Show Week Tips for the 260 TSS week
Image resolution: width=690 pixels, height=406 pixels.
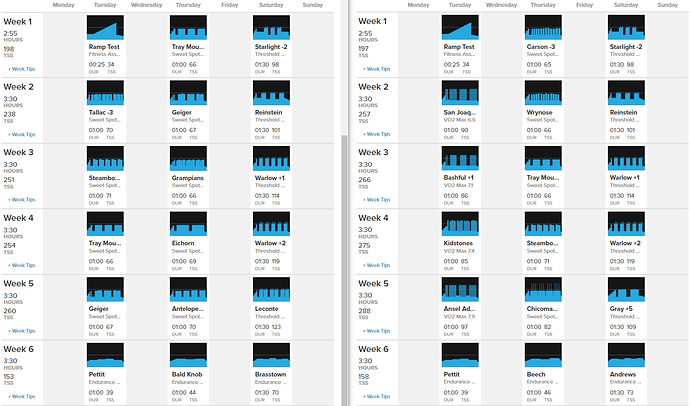point(22,331)
